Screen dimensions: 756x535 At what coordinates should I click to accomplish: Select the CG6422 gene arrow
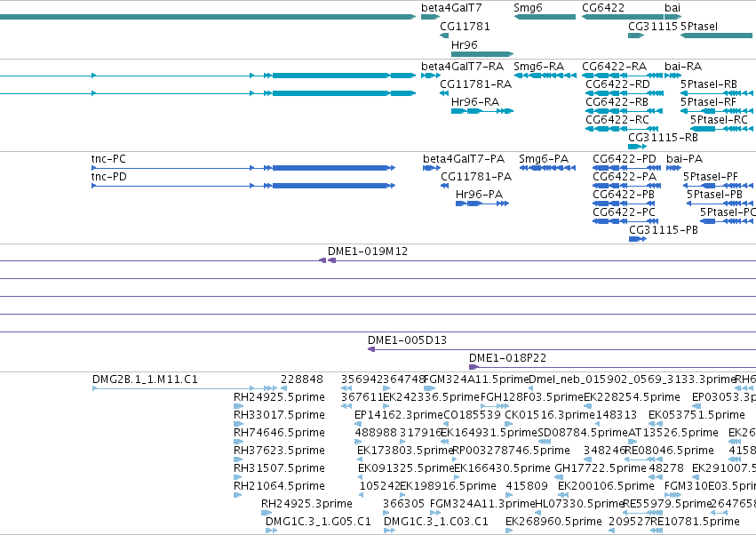(x=623, y=17)
